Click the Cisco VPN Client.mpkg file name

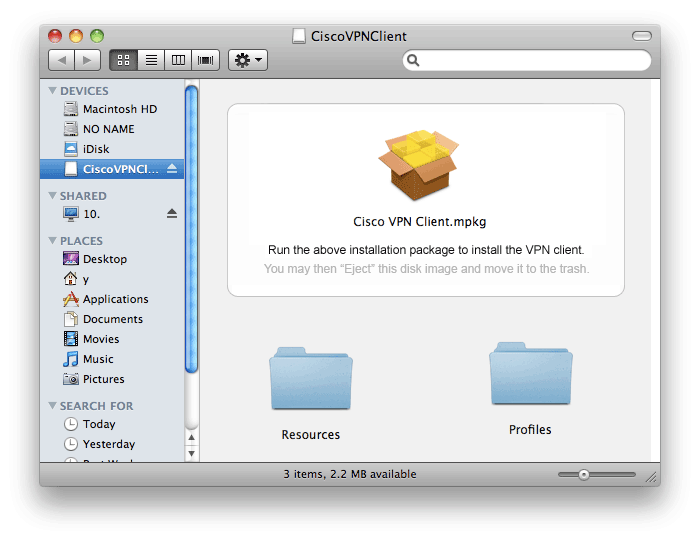(x=419, y=222)
